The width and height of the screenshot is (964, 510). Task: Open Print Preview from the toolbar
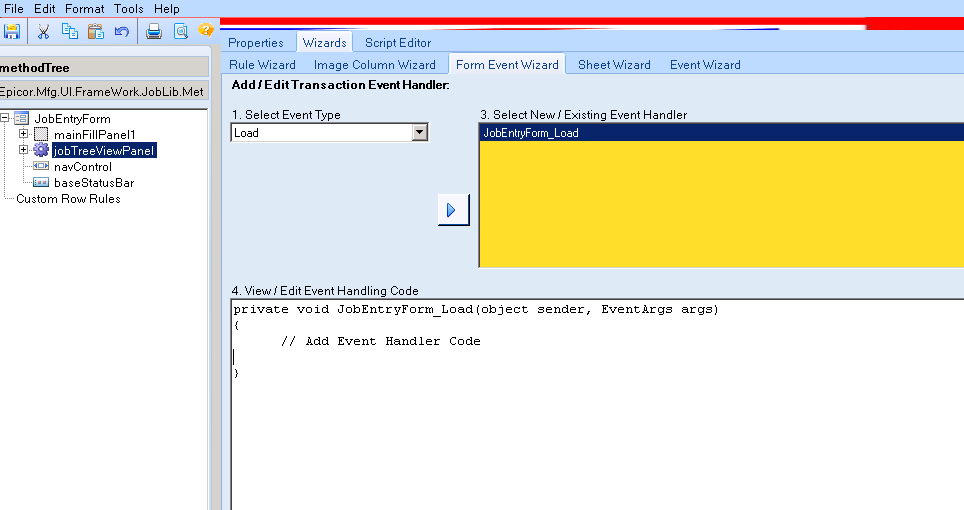(x=181, y=31)
